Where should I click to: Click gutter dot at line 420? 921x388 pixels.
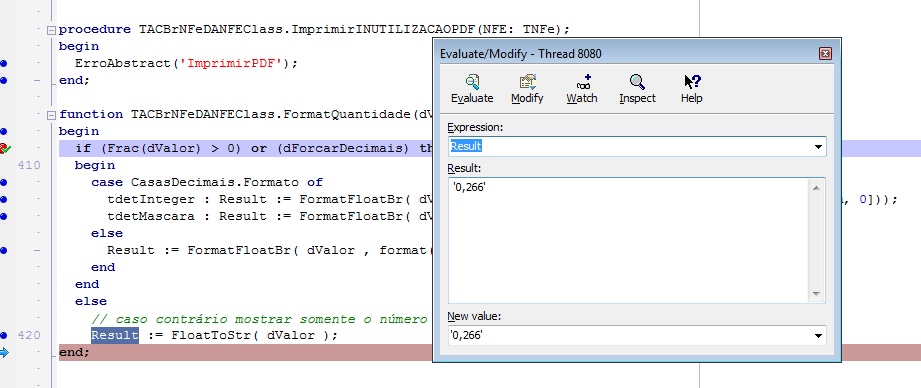coord(4,336)
